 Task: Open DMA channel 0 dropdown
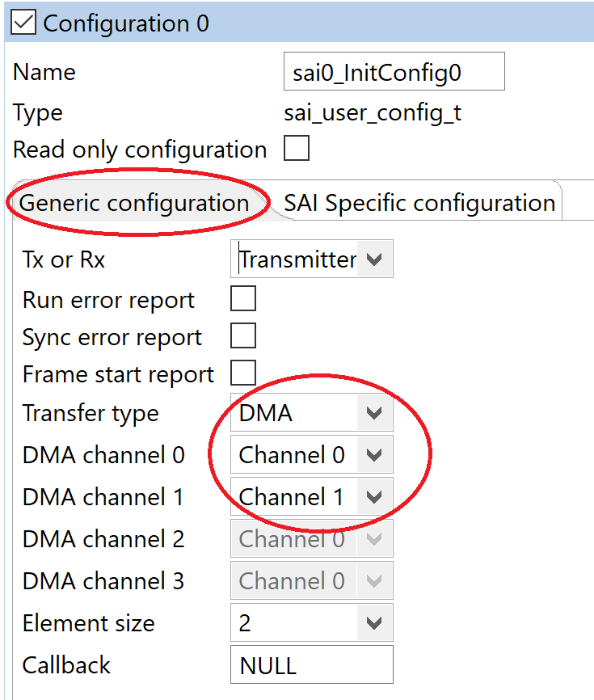point(374,455)
